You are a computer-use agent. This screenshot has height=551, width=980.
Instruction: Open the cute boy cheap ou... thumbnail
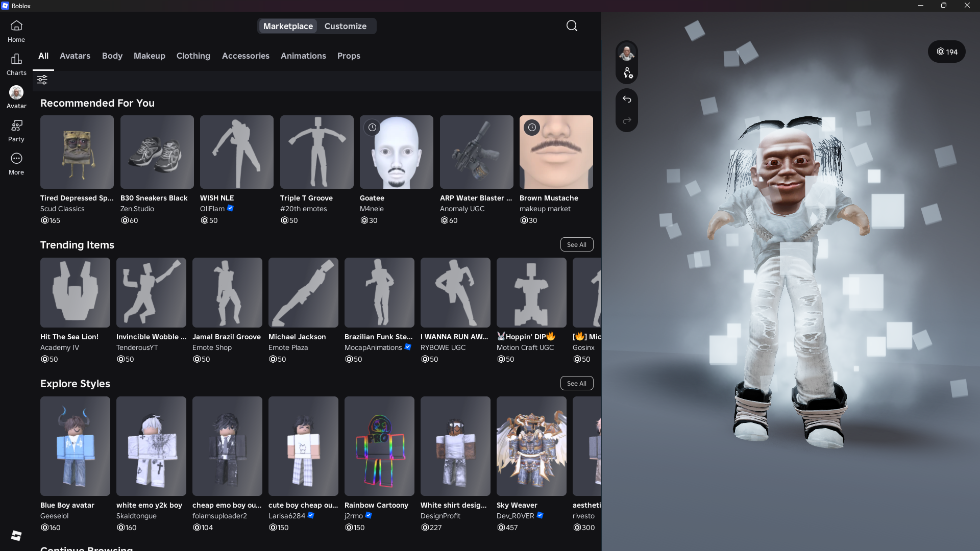click(x=303, y=446)
